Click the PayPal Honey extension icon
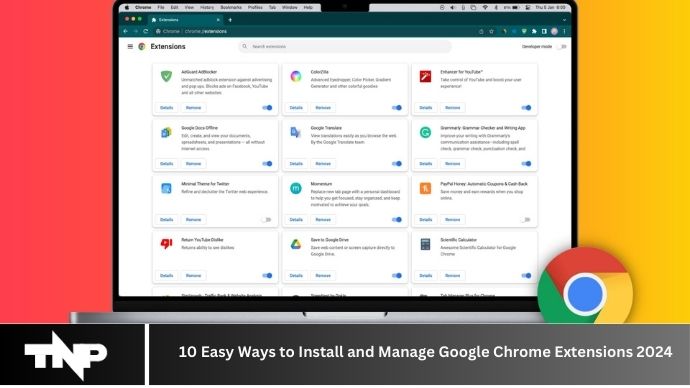Viewport: 690px width, 388px height. coord(425,188)
